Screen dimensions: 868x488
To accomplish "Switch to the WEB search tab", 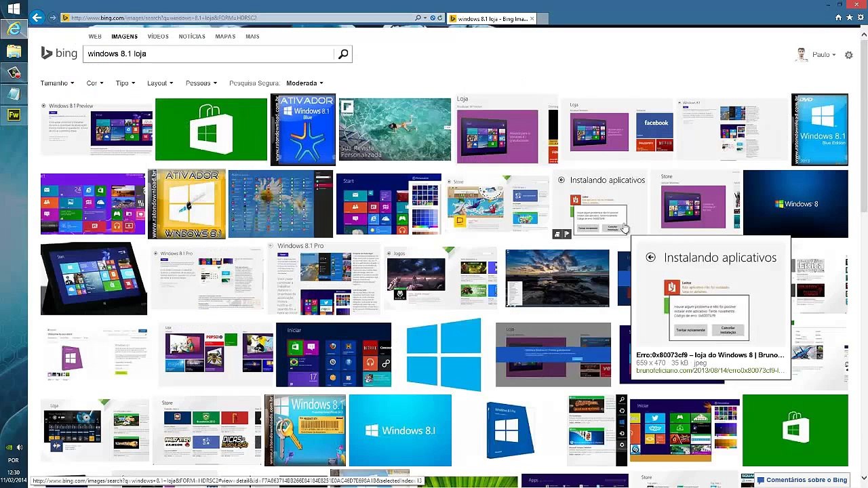I will click(95, 37).
